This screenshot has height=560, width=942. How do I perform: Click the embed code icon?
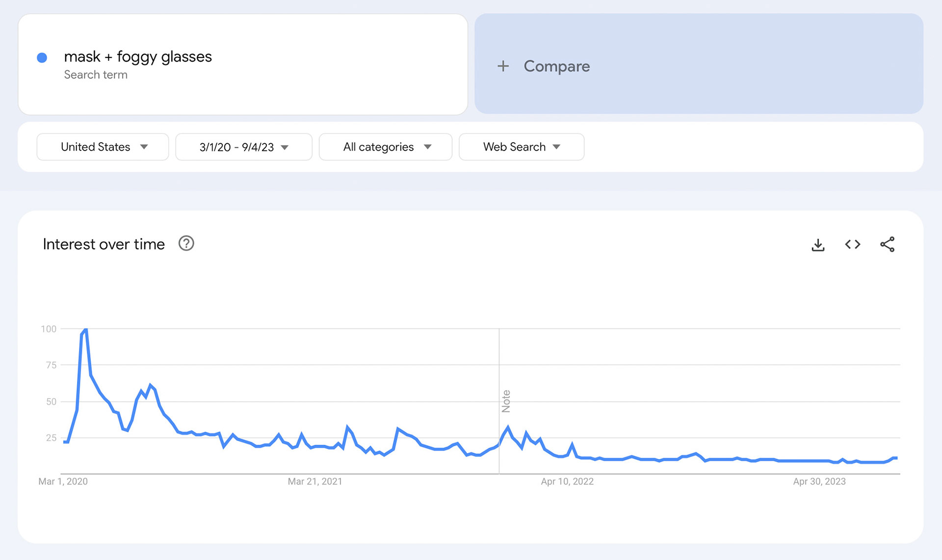[853, 244]
